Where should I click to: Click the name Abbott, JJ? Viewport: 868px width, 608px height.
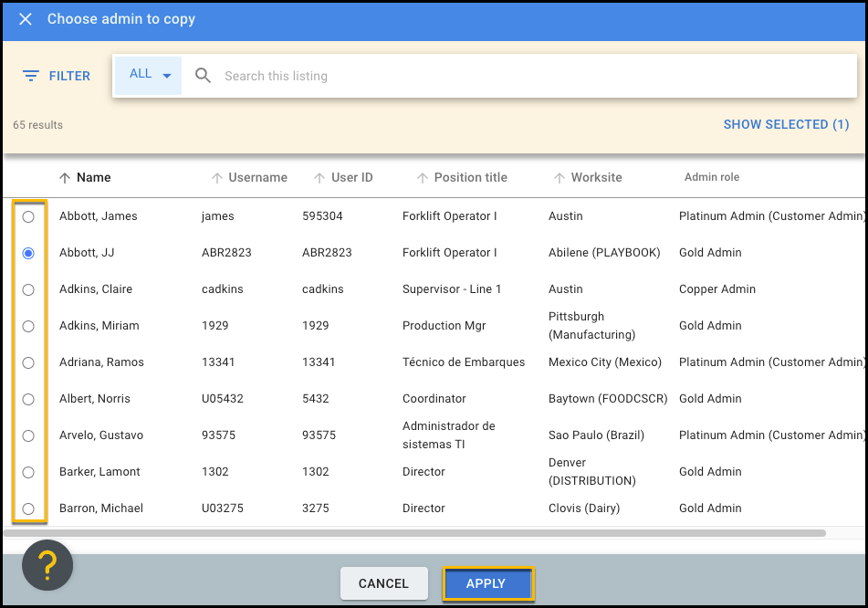[x=87, y=253]
